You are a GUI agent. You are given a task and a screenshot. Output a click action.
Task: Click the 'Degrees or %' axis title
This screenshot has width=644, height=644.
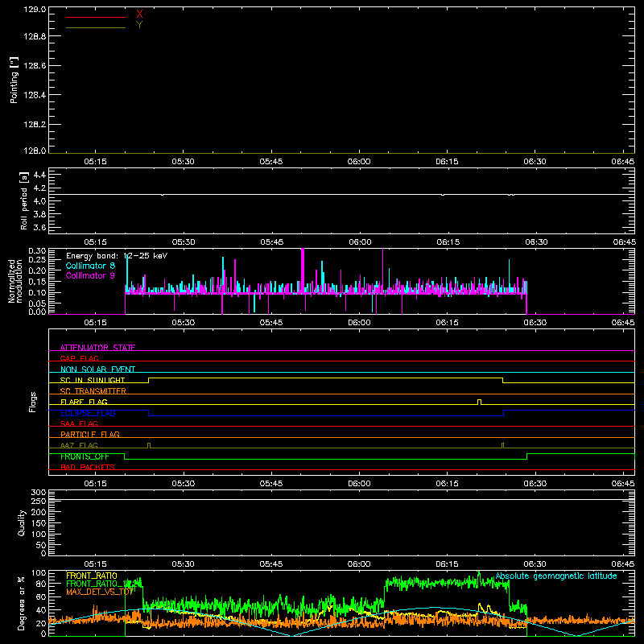tap(22, 603)
